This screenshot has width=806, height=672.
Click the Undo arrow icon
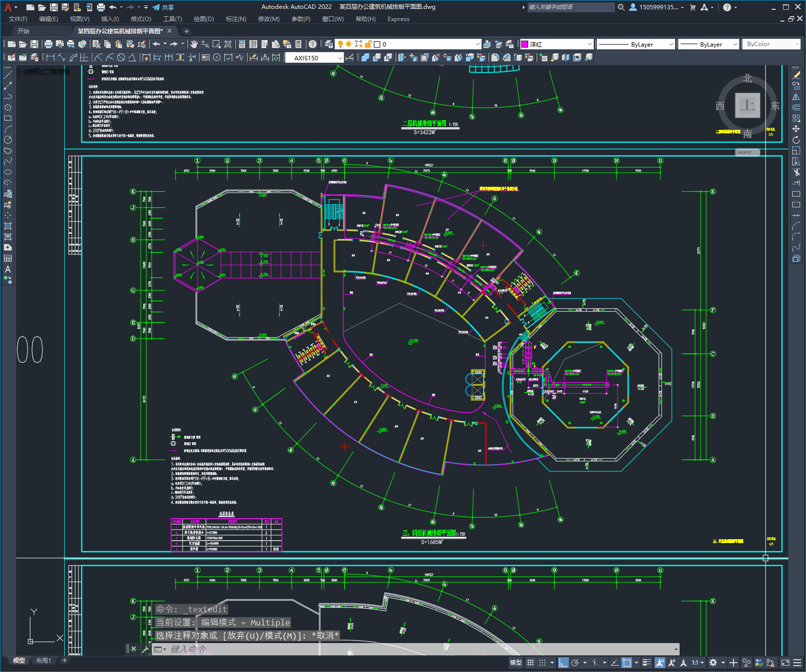coord(156,44)
